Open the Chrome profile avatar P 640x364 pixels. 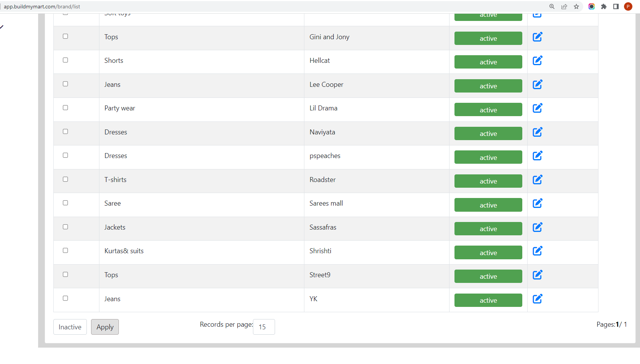[x=628, y=6]
